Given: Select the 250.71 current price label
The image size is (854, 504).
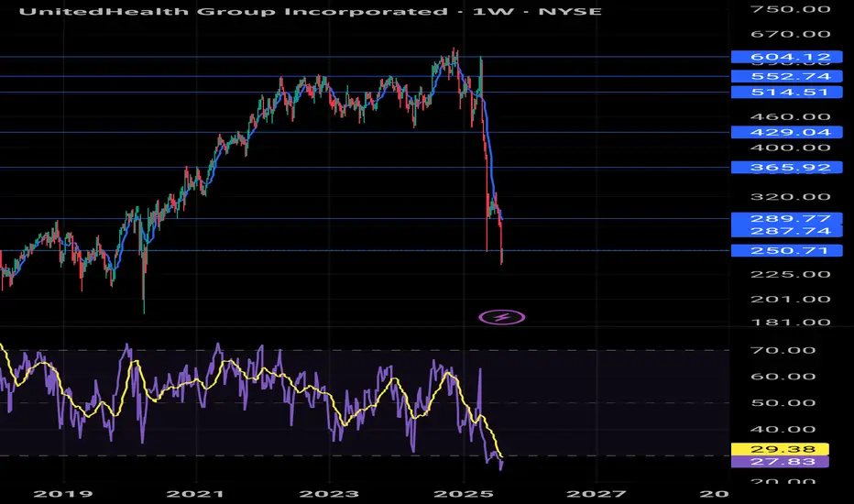Looking at the screenshot, I should pyautogui.click(x=786, y=251).
